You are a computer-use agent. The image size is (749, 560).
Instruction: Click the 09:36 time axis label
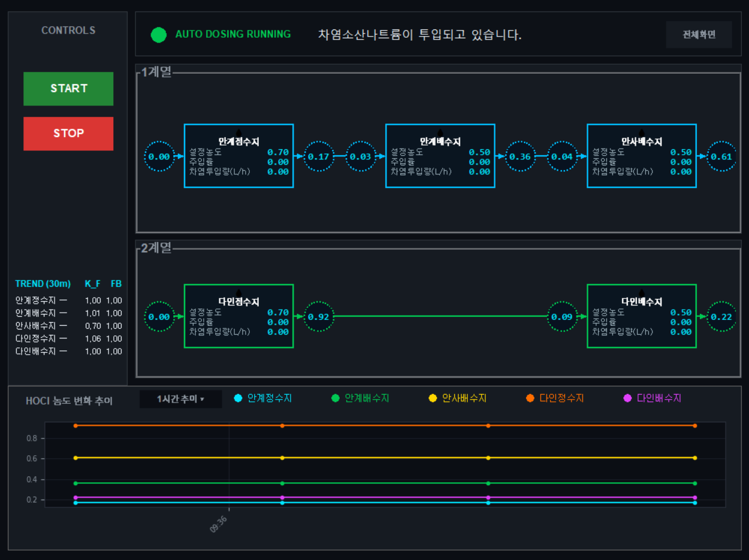[219, 524]
